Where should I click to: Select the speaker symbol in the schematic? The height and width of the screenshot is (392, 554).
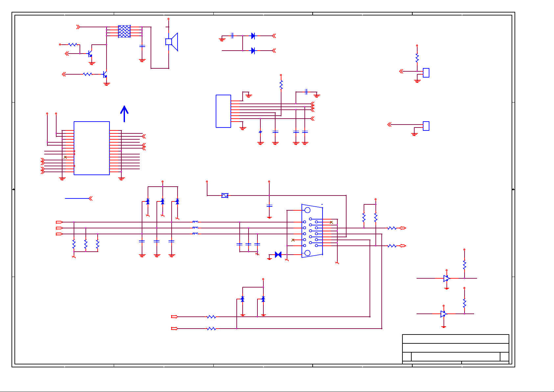tap(172, 42)
